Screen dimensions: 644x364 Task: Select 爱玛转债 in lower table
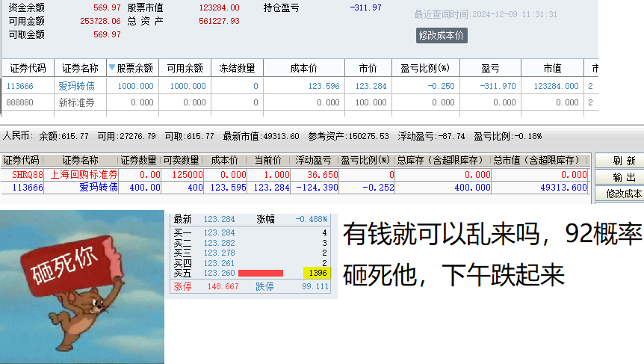99,188
